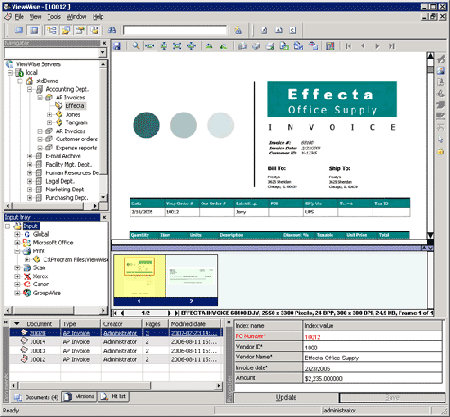Select the Scan input source

(x=39, y=268)
